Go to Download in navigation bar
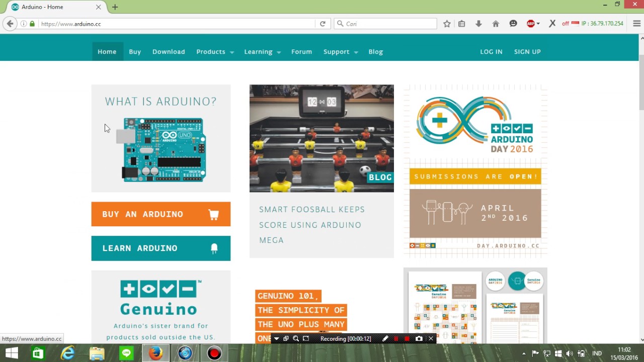Image resolution: width=644 pixels, height=362 pixels. tap(169, 51)
